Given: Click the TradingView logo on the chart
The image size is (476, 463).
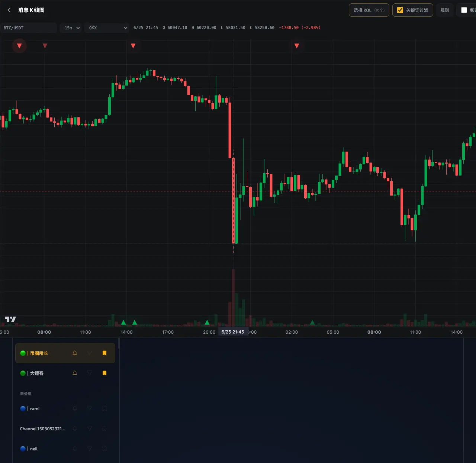Looking at the screenshot, I should (10, 319).
